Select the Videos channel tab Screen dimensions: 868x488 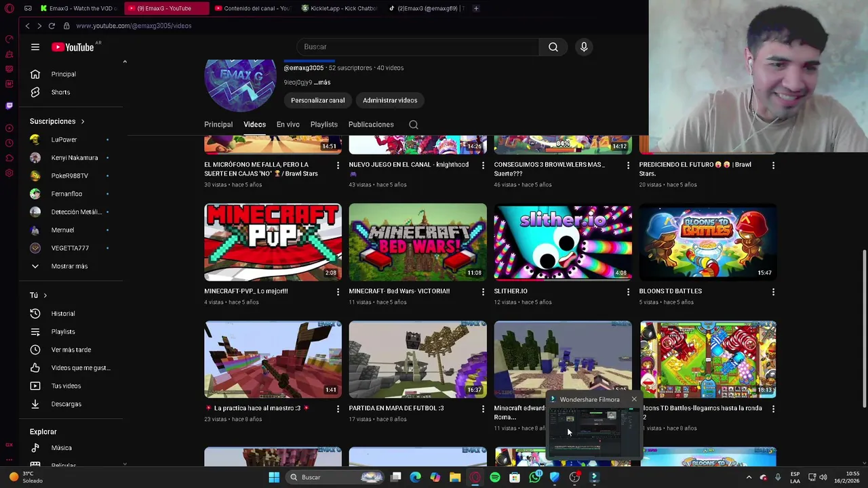(255, 125)
